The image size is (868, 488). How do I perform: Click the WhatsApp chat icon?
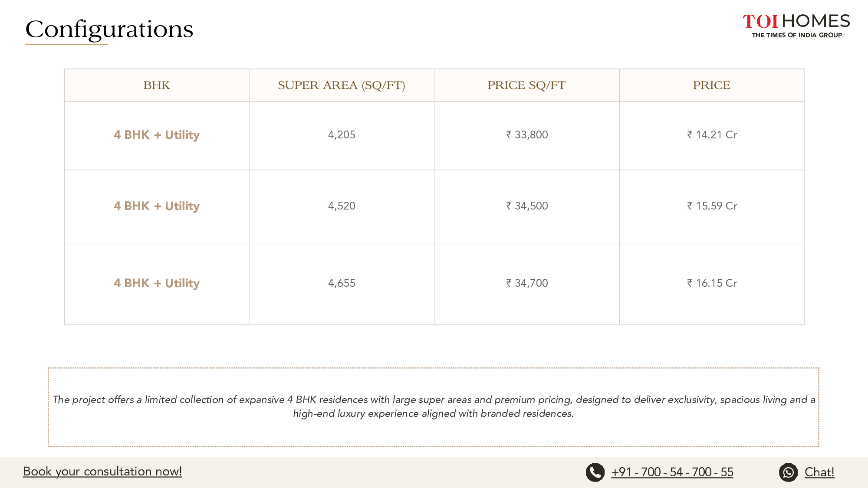point(788,472)
